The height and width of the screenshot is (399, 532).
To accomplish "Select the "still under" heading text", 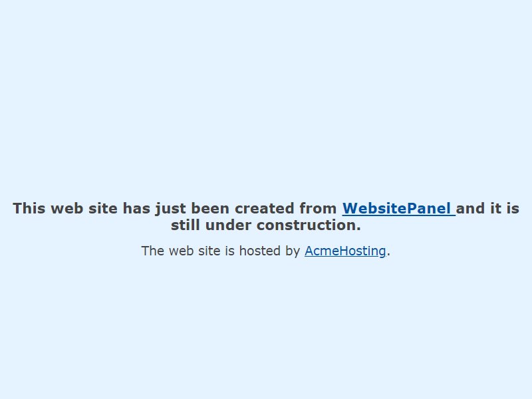I will [x=211, y=225].
